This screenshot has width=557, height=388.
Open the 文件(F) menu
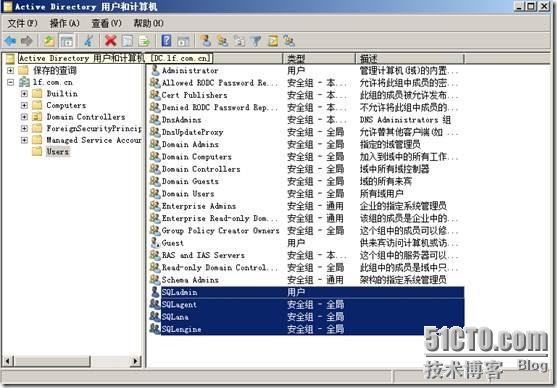point(22,23)
